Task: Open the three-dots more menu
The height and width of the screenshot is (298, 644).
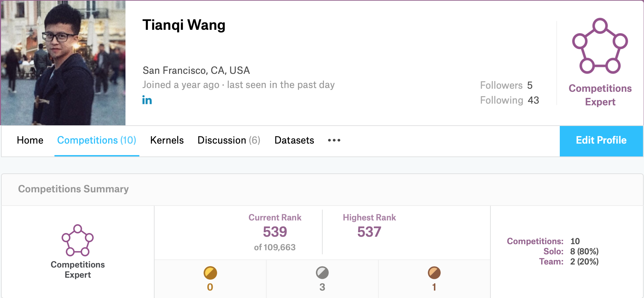Action: (x=334, y=140)
